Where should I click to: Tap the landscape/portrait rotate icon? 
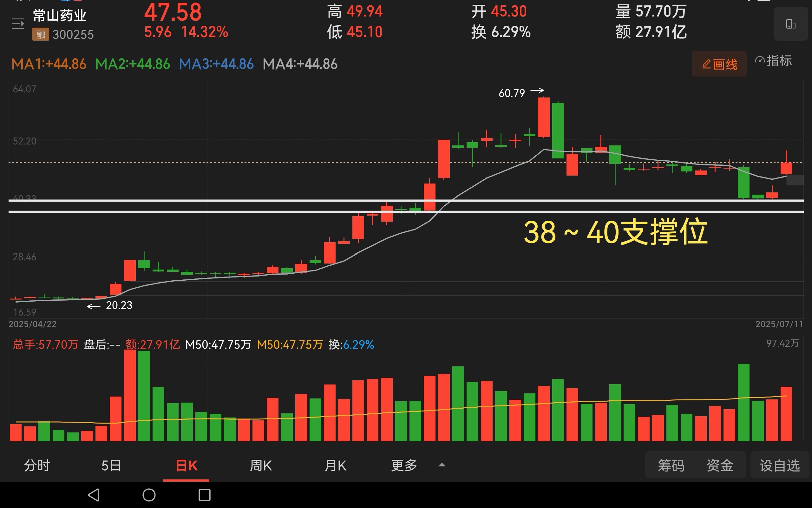pos(791,24)
